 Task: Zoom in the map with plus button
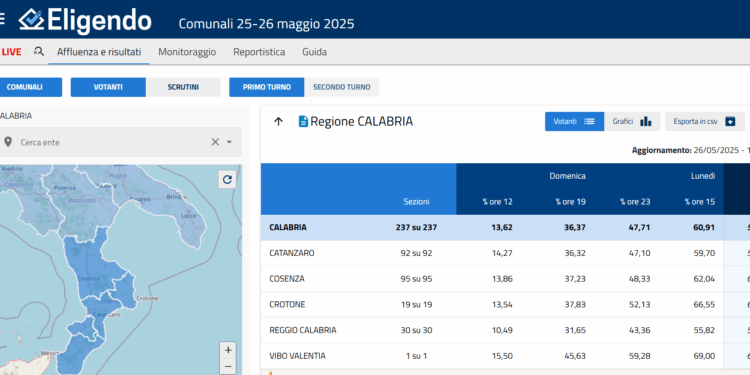click(228, 350)
